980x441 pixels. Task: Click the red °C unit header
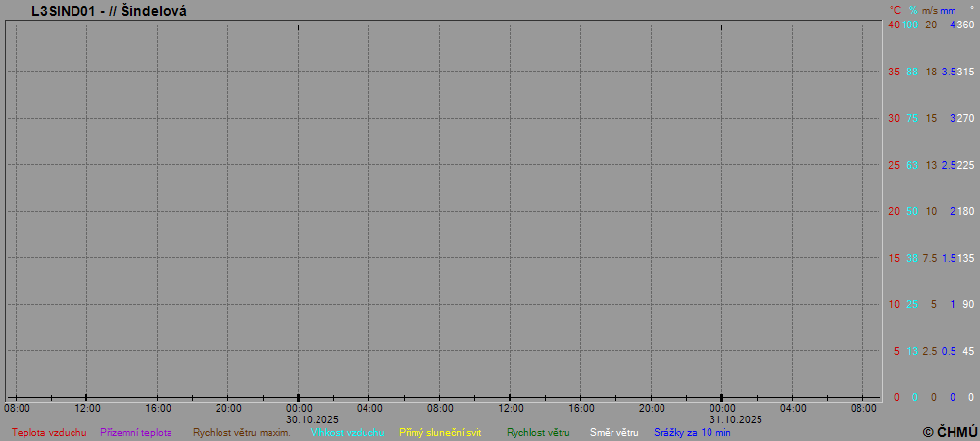click(895, 10)
